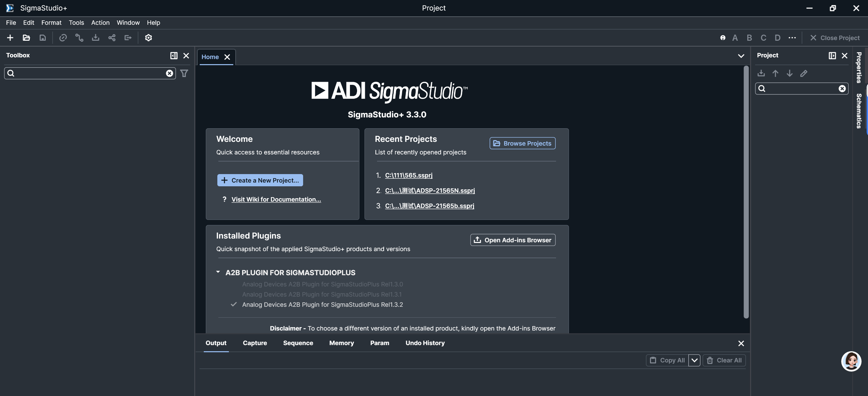Click the link chain icon in toolbar
868x396 pixels.
tap(63, 38)
